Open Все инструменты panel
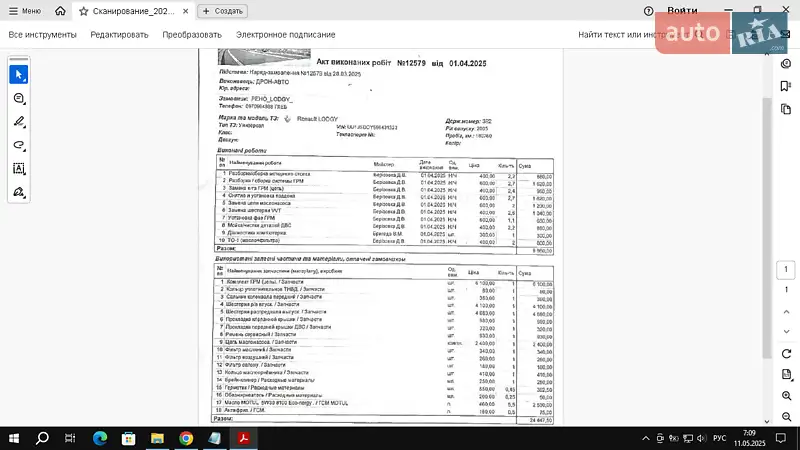The width and height of the screenshot is (800, 450). click(x=42, y=35)
